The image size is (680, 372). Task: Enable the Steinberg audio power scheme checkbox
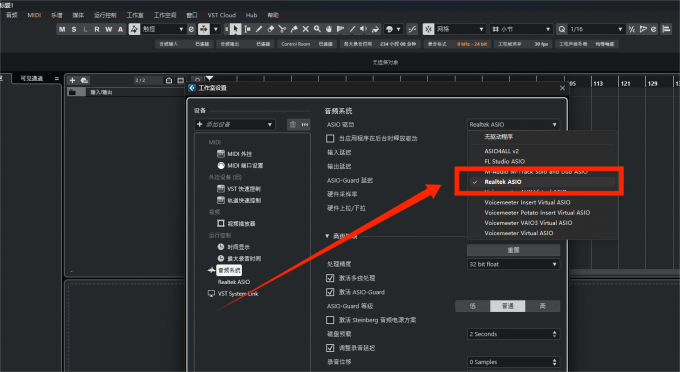[330, 320]
